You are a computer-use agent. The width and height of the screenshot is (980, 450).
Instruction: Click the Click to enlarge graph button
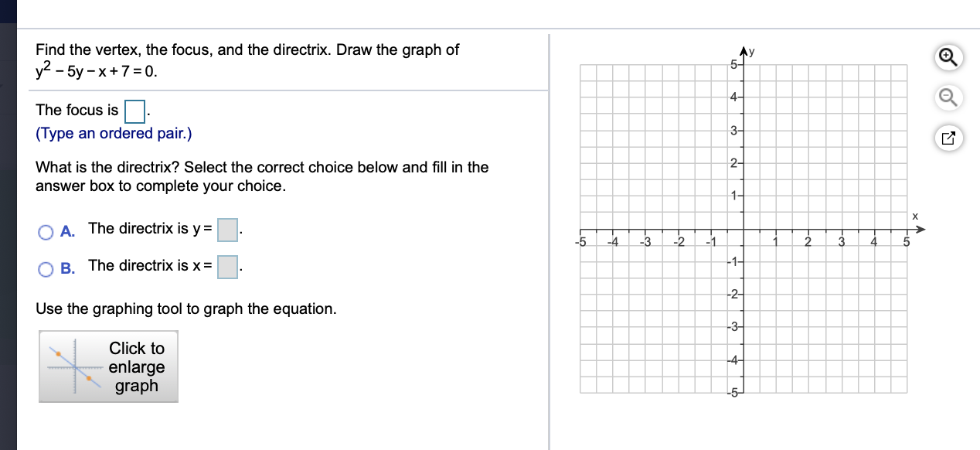pyautogui.click(x=108, y=366)
